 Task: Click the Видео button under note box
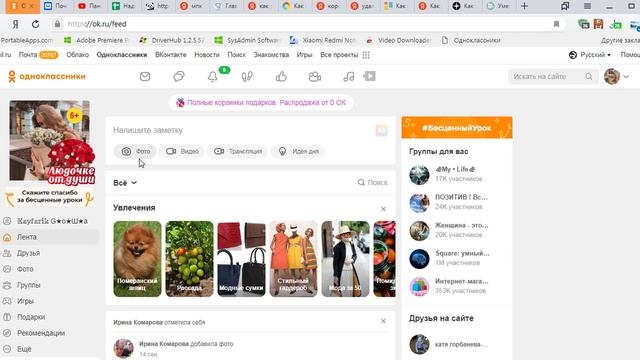pyautogui.click(x=182, y=151)
